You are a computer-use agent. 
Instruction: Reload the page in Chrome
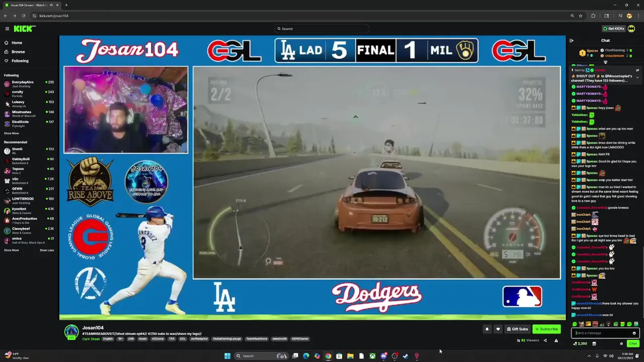click(x=23, y=16)
